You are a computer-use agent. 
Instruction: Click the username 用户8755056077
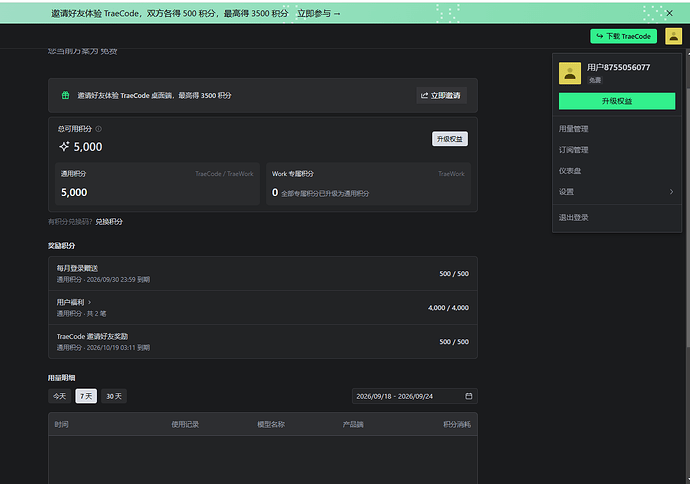tap(618, 67)
